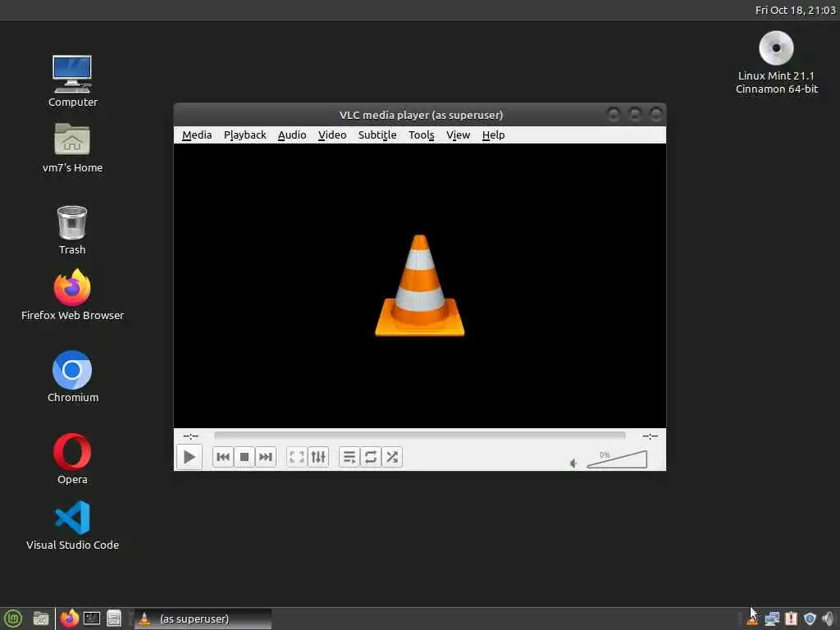
Task: Open update manager warning tray icon
Action: [x=792, y=619]
